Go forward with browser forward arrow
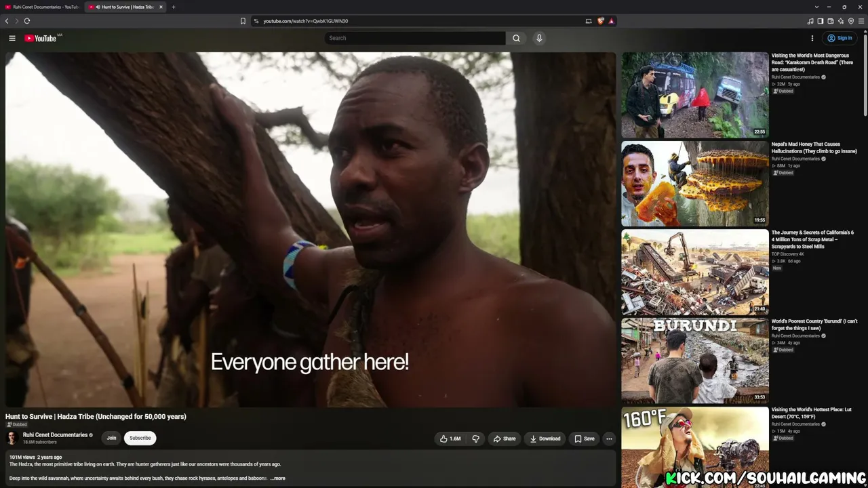The image size is (868, 488). tap(17, 21)
